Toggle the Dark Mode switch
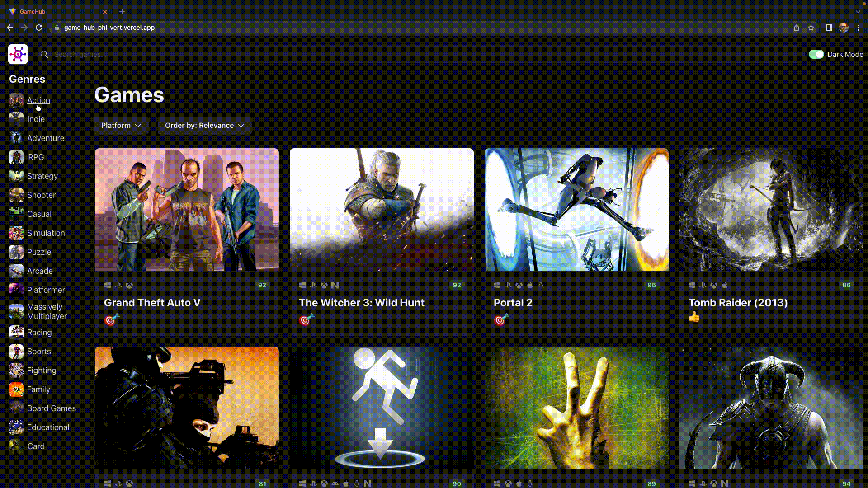This screenshot has width=868, height=488. click(816, 54)
